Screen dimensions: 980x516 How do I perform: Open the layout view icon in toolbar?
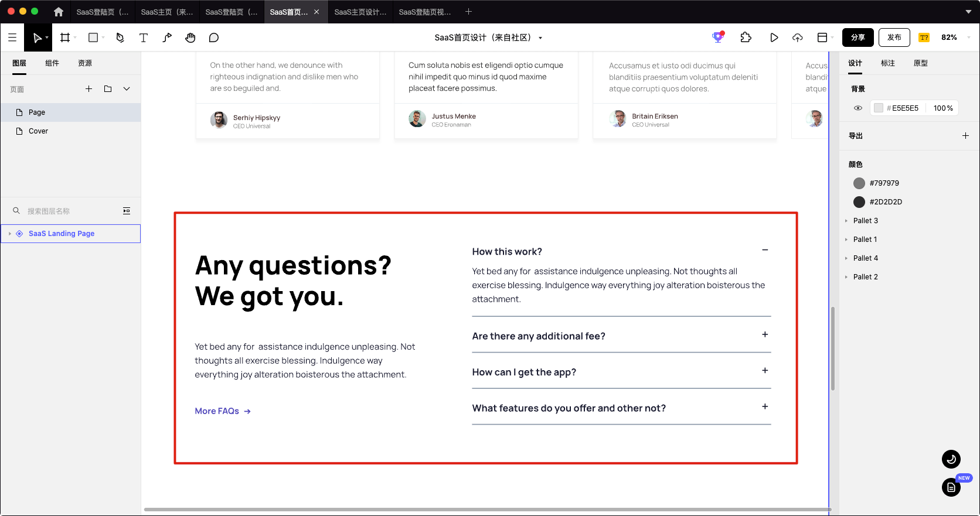pyautogui.click(x=822, y=37)
